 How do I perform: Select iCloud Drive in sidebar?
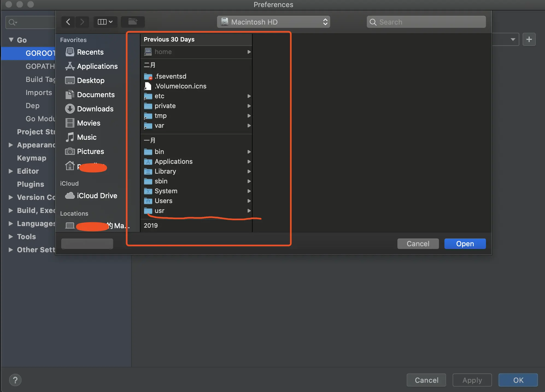[x=97, y=196]
